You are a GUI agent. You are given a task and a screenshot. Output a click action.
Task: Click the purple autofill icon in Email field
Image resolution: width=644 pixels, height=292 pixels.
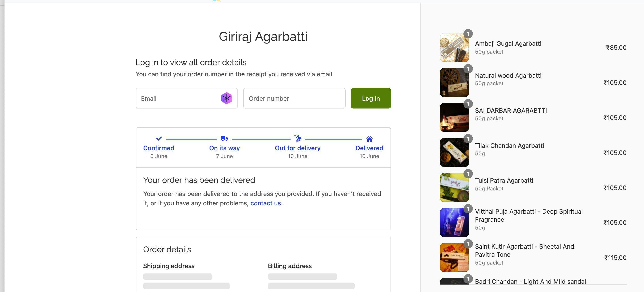click(x=226, y=98)
